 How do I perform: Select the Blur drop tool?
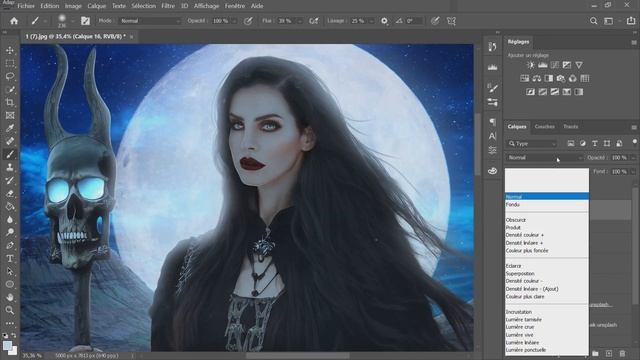[10, 219]
